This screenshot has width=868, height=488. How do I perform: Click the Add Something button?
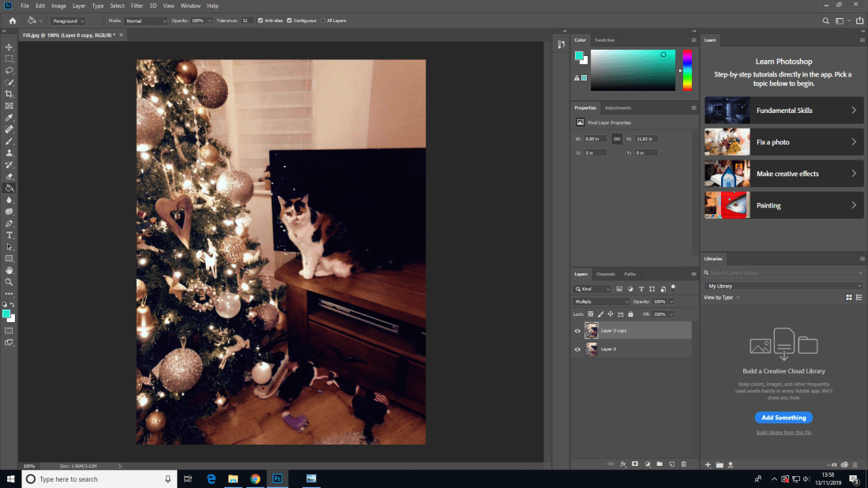(x=783, y=418)
